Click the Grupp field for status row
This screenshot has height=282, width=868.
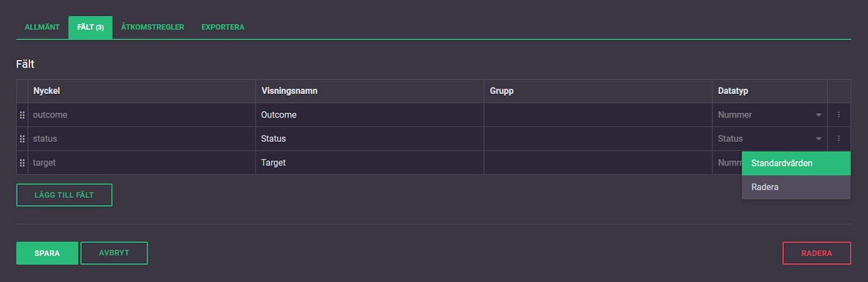tap(598, 139)
